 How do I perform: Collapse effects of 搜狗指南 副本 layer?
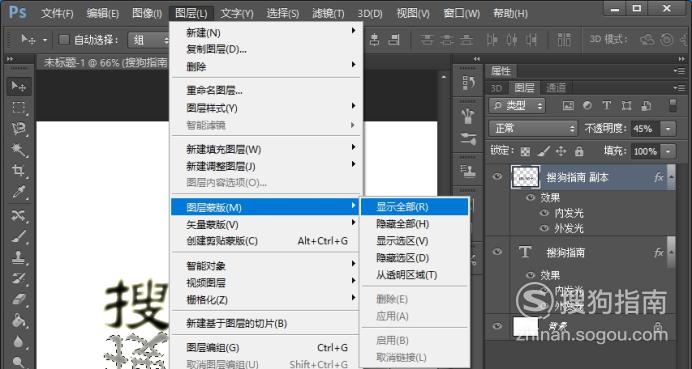(x=671, y=177)
